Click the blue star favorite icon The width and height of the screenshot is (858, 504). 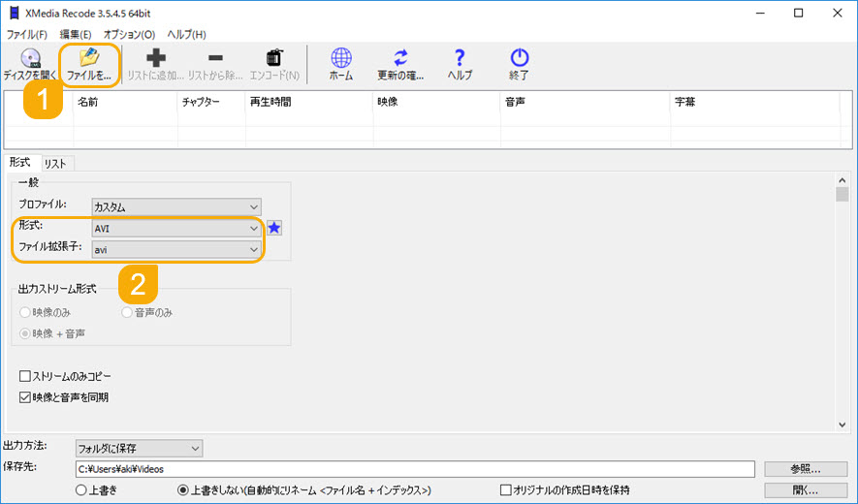274,228
